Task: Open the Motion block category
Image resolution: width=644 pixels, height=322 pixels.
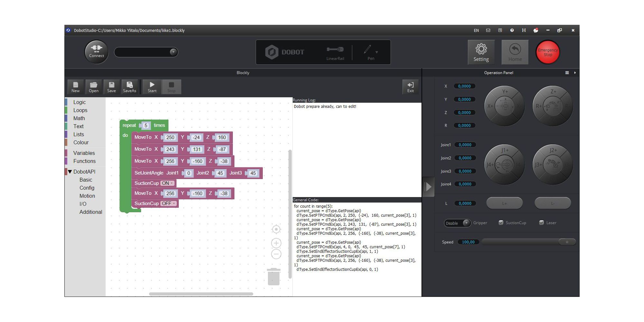Action: [87, 196]
